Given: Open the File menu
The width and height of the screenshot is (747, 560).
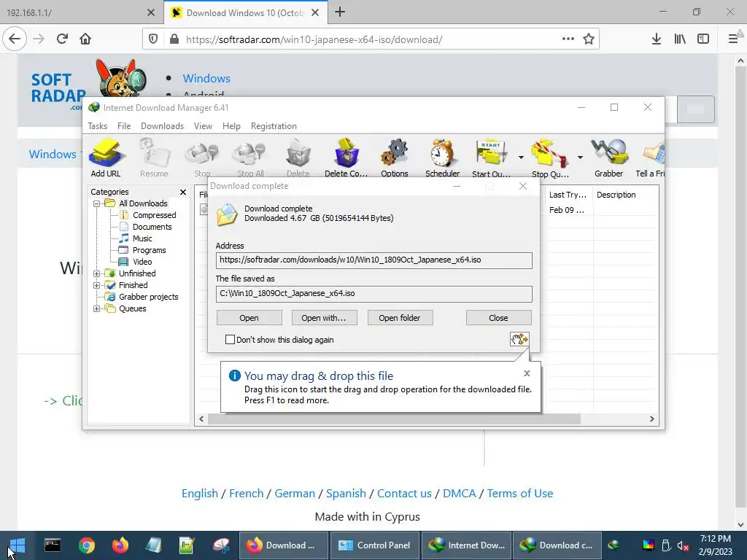Looking at the screenshot, I should (124, 126).
